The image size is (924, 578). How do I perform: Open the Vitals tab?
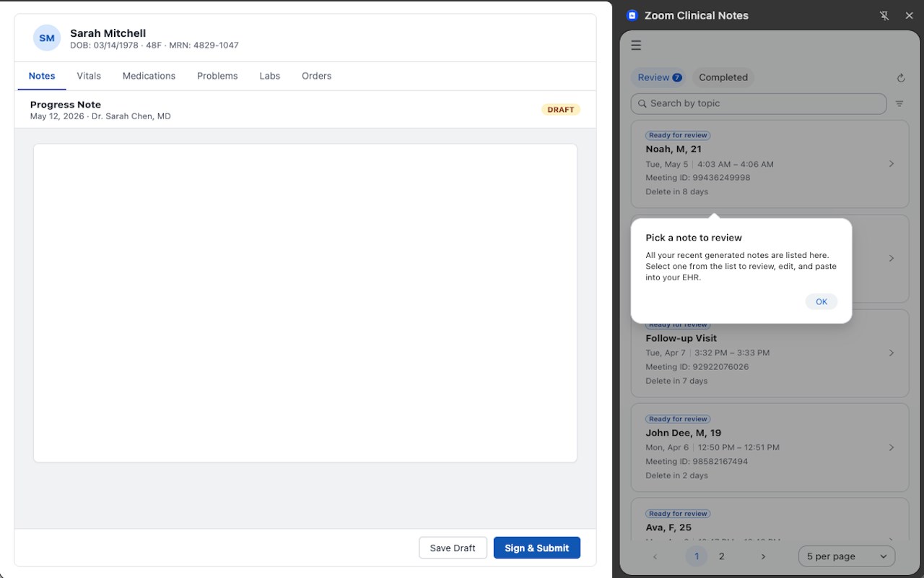click(89, 76)
